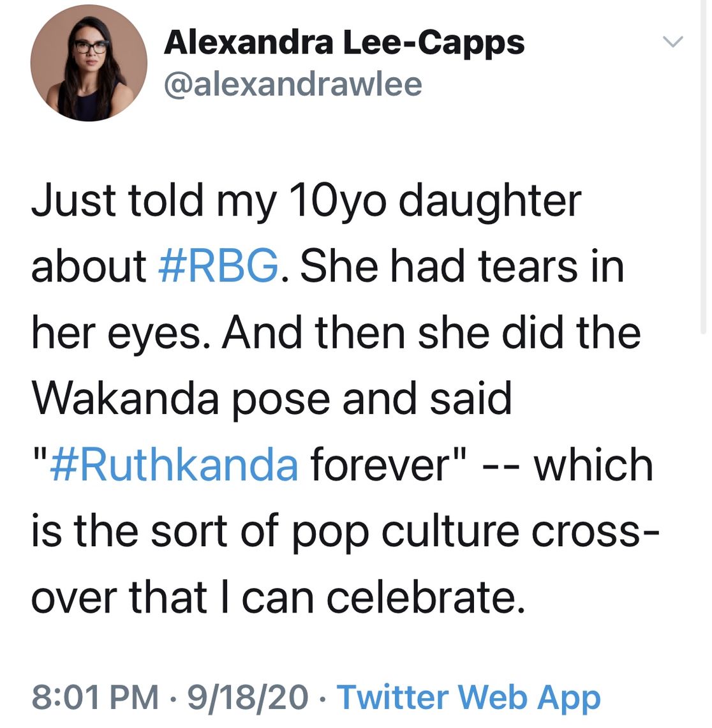Screen dimensions: 712x728
Task: Click Alexandra Lee-Capps profile photo
Action: pos(89,63)
